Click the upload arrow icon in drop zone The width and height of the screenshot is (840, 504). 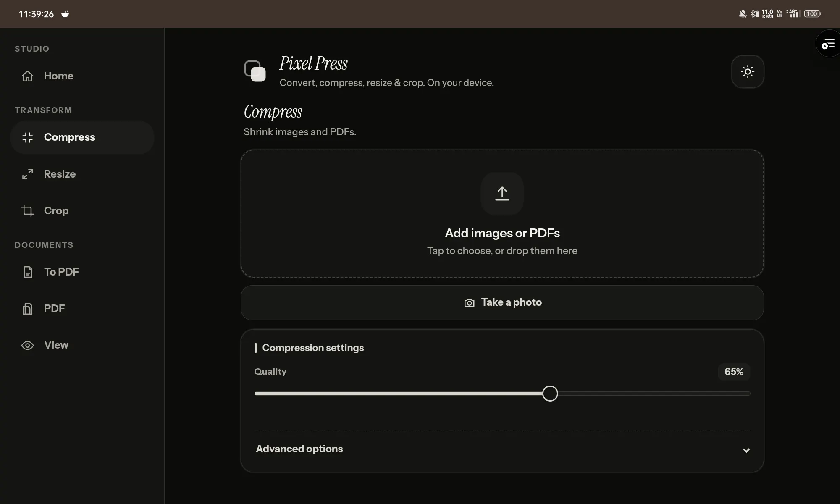502,193
